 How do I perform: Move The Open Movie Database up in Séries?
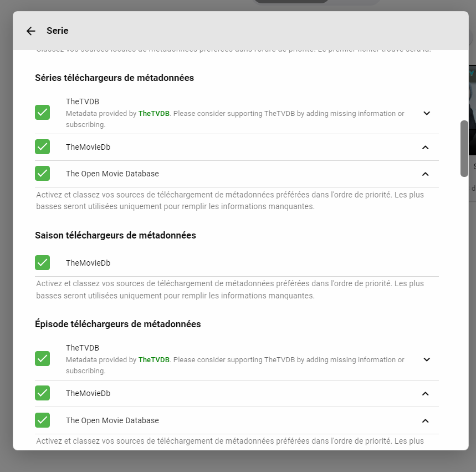[425, 174]
